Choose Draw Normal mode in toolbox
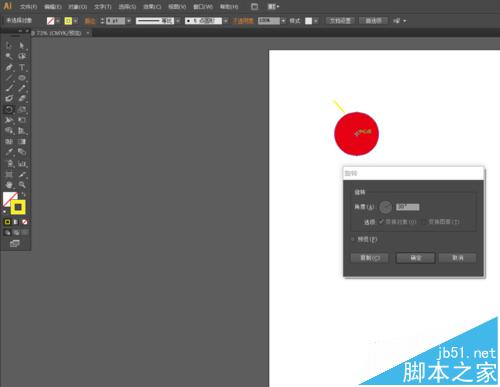Screen dimensions: 500x387 pyautogui.click(x=7, y=233)
